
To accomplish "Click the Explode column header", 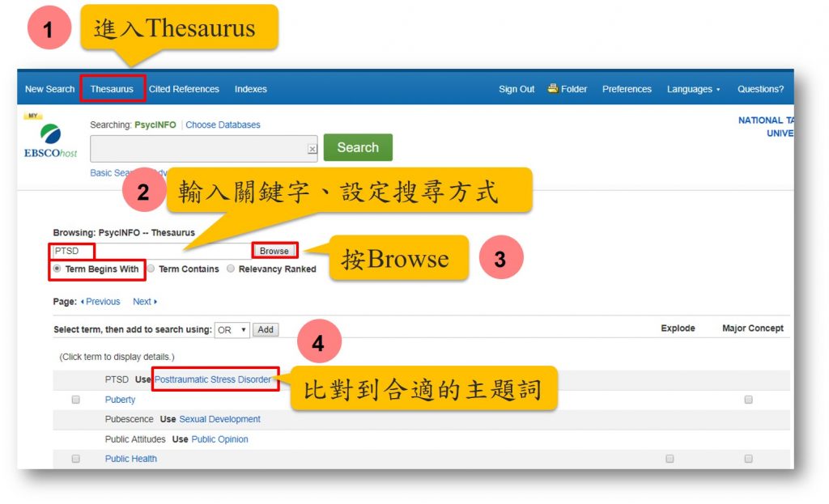I will tap(678, 328).
